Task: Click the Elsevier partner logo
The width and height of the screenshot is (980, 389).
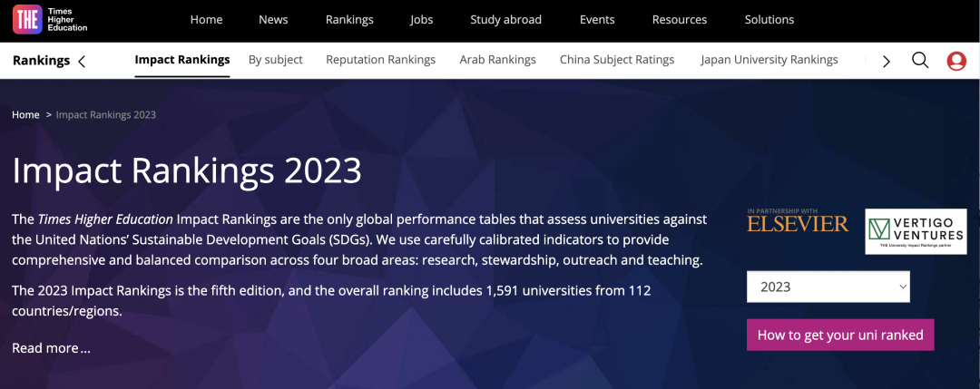Action: click(x=798, y=220)
